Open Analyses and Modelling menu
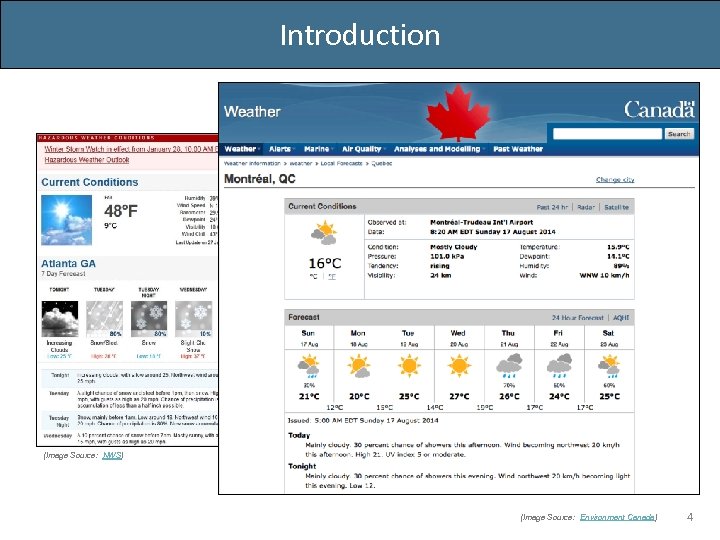The image size is (720, 540). click(x=439, y=149)
